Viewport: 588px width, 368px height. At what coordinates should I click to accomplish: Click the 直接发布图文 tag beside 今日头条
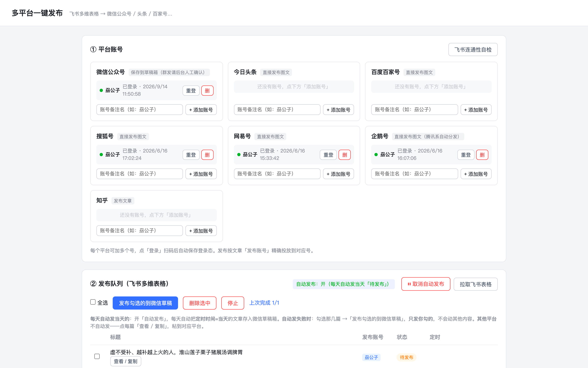[x=276, y=72]
